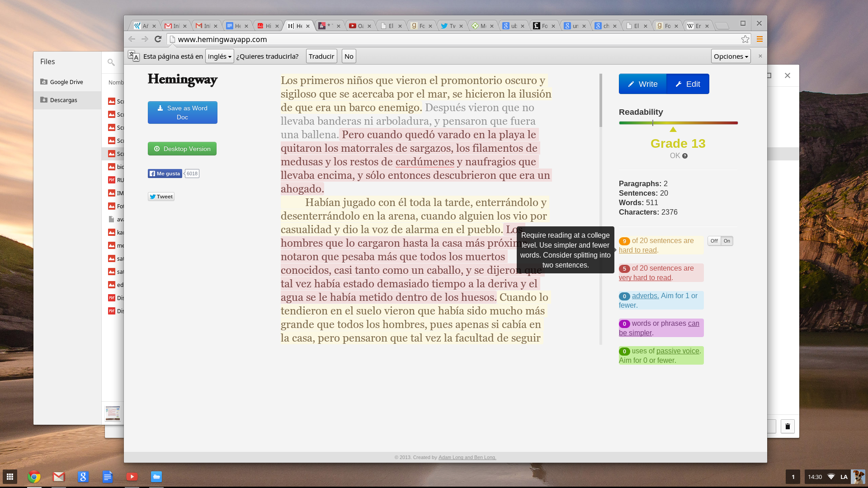Open Chrome from the shelf
Screen dimensions: 868x488
pos(34,477)
